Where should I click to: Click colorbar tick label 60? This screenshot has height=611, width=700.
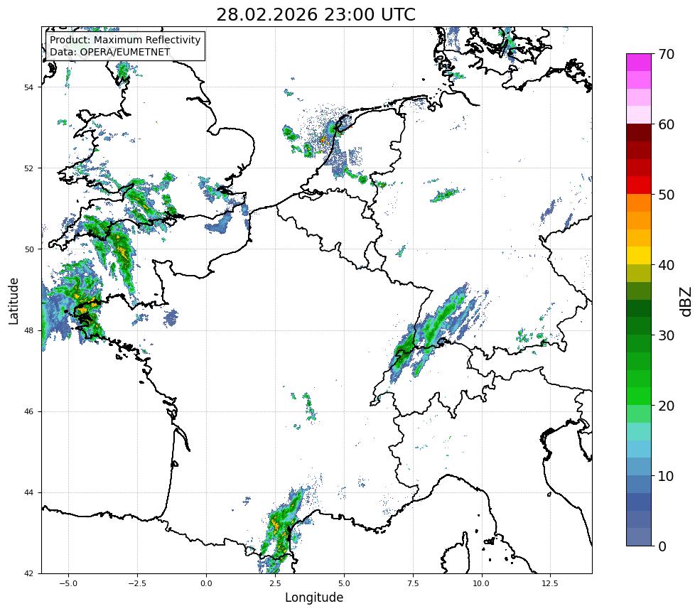point(666,124)
